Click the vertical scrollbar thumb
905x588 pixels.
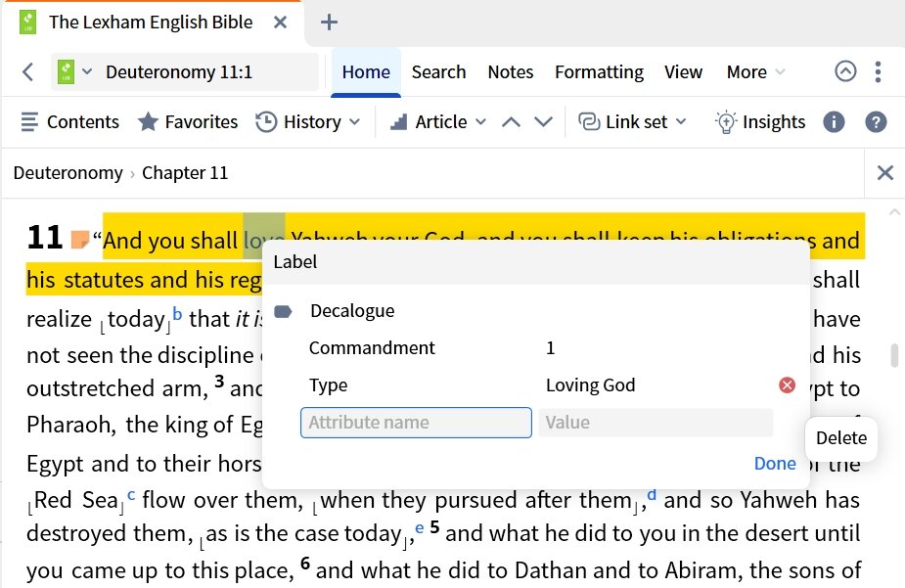point(894,355)
